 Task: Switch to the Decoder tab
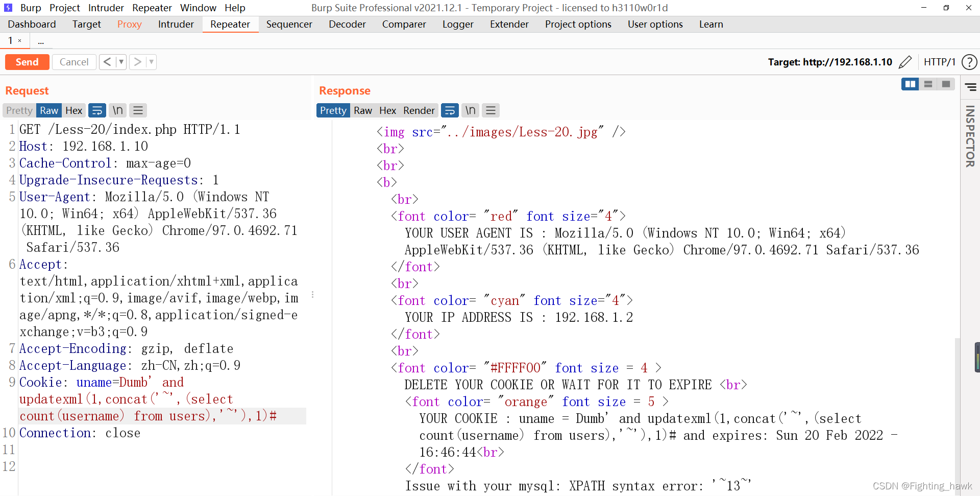[x=347, y=25]
